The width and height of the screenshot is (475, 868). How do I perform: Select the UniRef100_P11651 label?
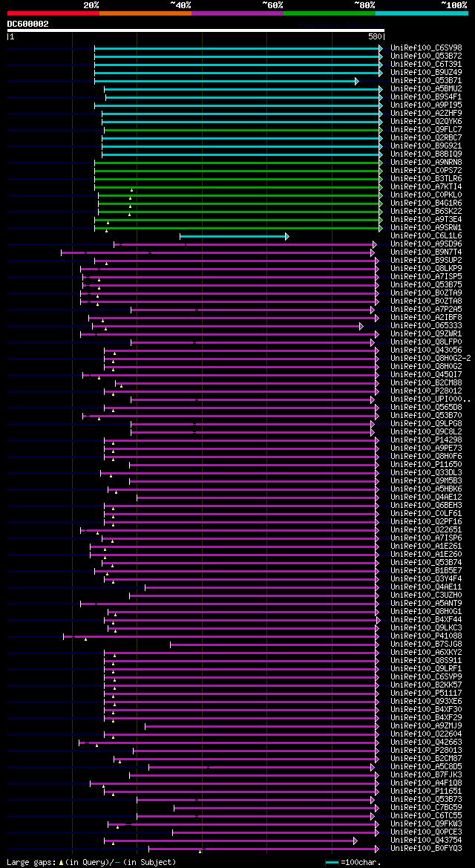click(426, 791)
